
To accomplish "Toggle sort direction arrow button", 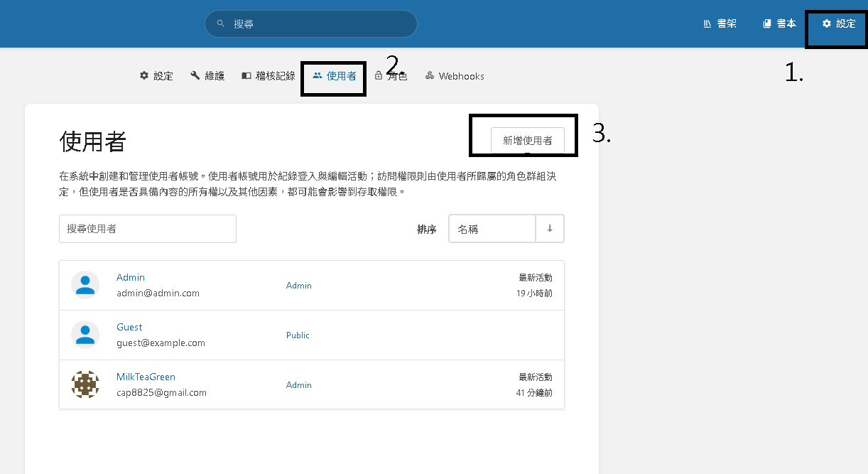I will point(550,229).
